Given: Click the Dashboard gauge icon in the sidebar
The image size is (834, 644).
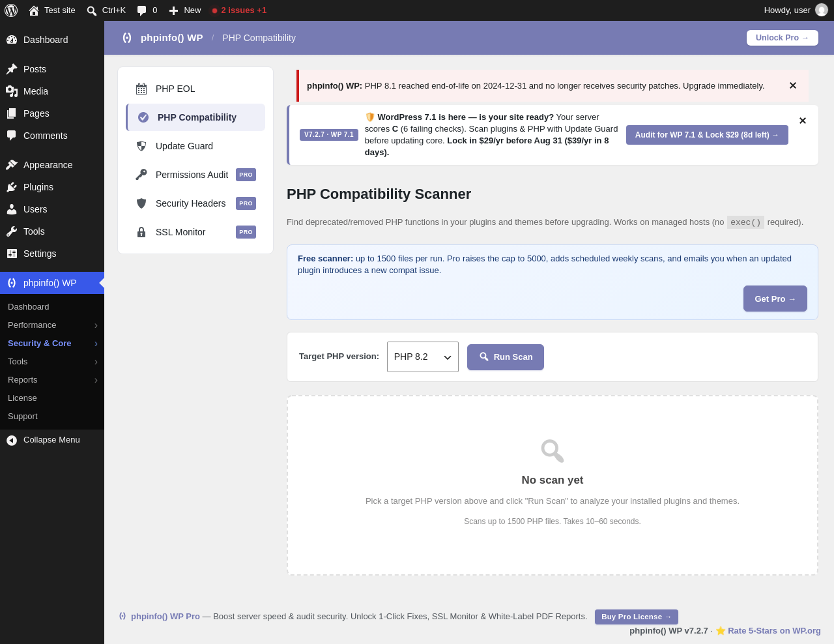Looking at the screenshot, I should tap(12, 40).
